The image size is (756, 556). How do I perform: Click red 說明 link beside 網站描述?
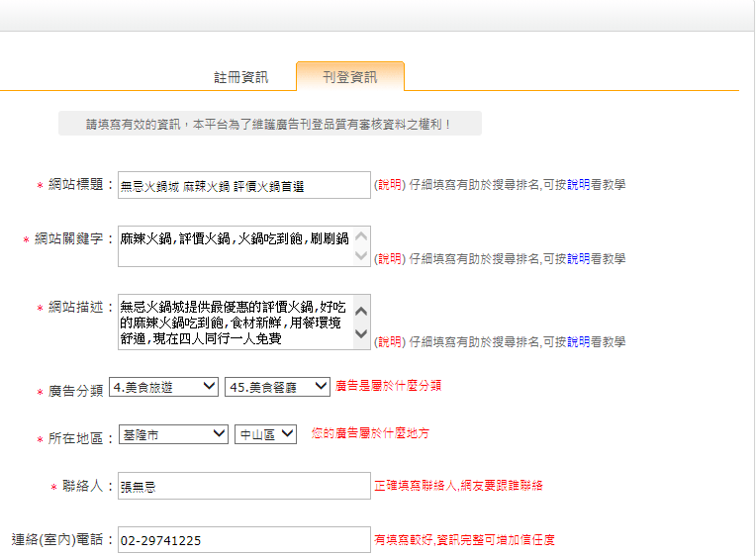390,341
